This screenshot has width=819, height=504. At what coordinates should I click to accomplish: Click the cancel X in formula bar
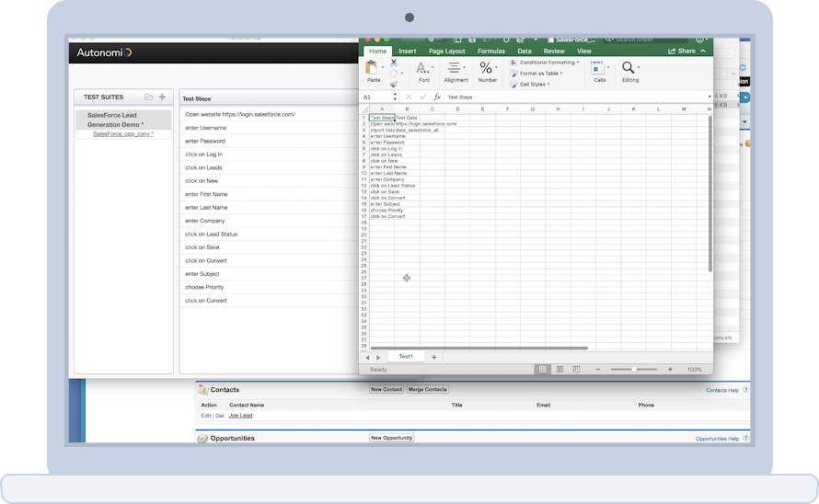coord(409,97)
